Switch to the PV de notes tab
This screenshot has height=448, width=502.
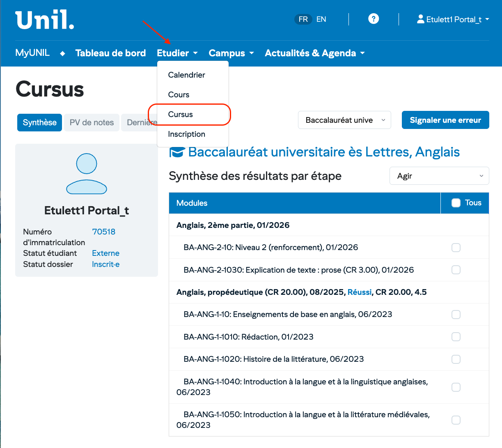pos(92,122)
